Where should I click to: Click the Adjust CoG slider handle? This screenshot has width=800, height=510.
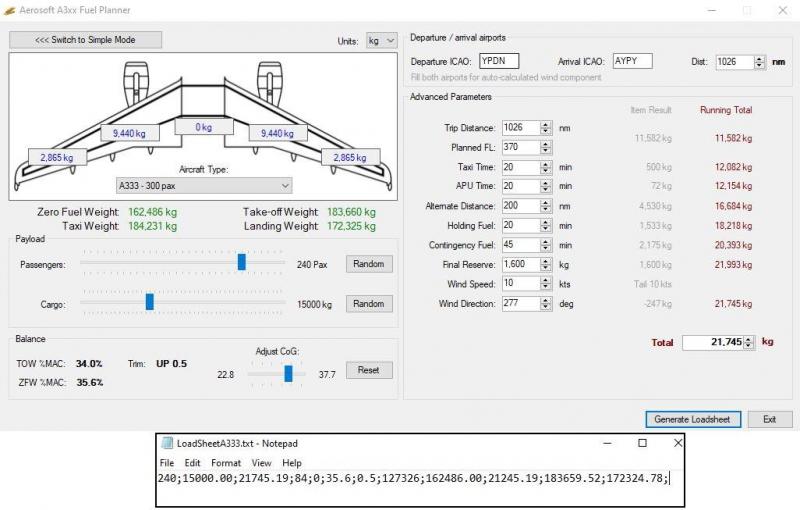tap(289, 373)
